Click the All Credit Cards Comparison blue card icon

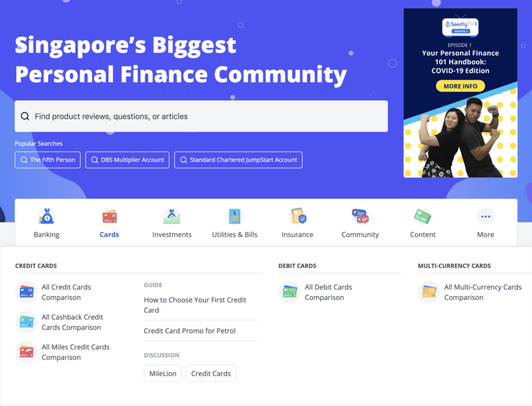pyautogui.click(x=26, y=292)
